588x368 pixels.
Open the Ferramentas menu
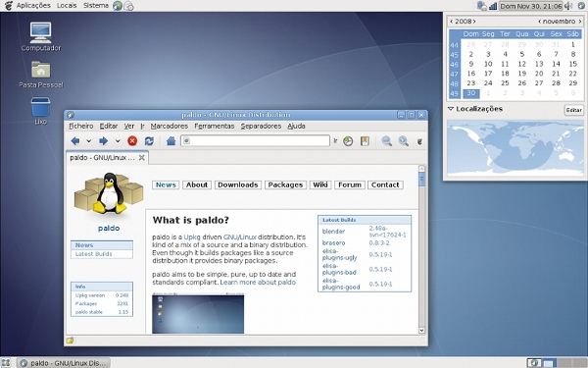click(214, 127)
